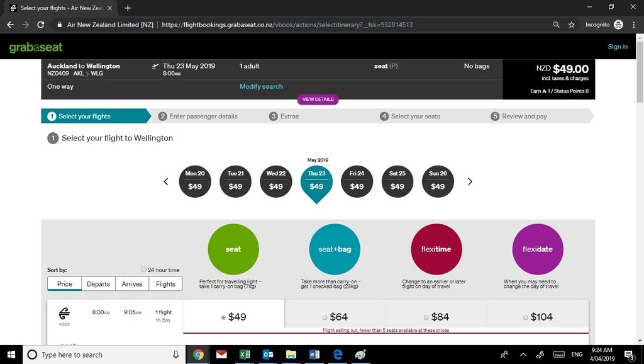Click the Modify search link
Image resolution: width=644 pixels, height=364 pixels.
click(261, 86)
